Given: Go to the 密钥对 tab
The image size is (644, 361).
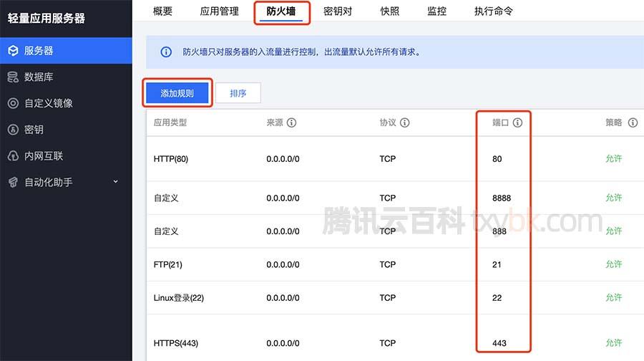Looking at the screenshot, I should tap(338, 11).
